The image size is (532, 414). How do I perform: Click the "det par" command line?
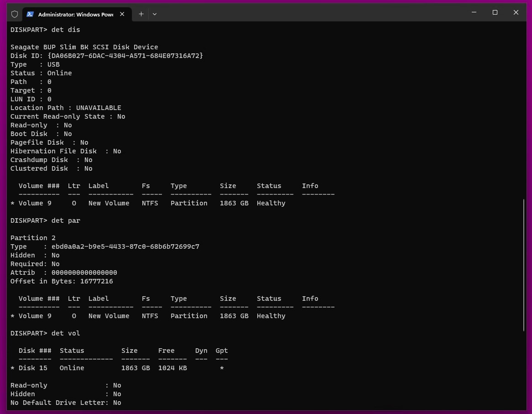[x=66, y=220]
